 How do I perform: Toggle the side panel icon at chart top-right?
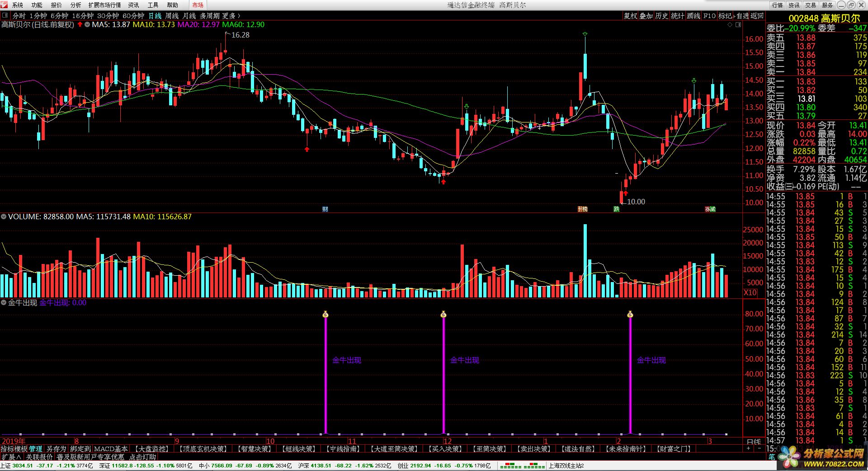pyautogui.click(x=738, y=25)
